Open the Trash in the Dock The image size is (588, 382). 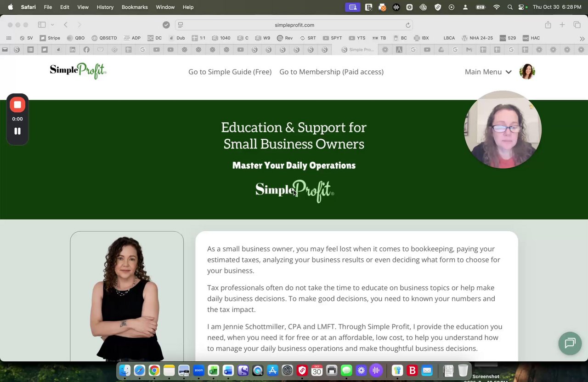(x=463, y=370)
